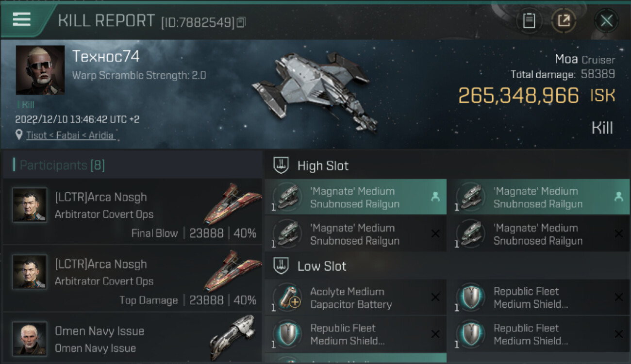This screenshot has width=631, height=364.
Task: Click the Omen Navy Issue pilot portrait
Action: click(30, 338)
